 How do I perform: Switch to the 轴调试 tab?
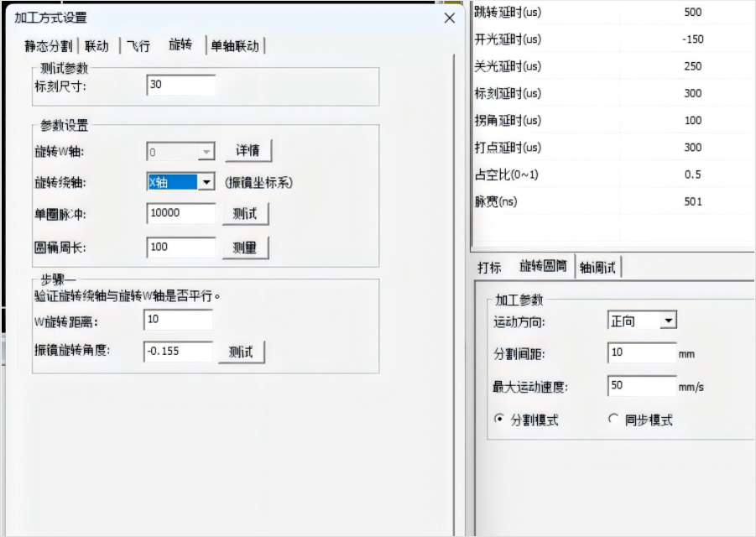coord(598,268)
